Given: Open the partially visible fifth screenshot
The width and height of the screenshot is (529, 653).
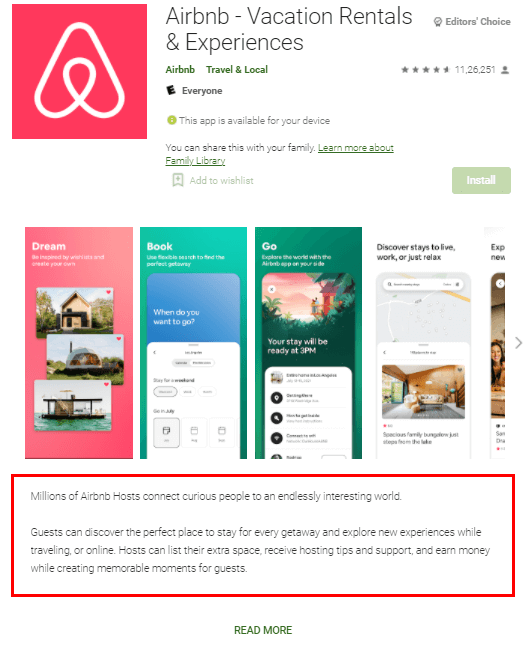Looking at the screenshot, I should point(495,343).
